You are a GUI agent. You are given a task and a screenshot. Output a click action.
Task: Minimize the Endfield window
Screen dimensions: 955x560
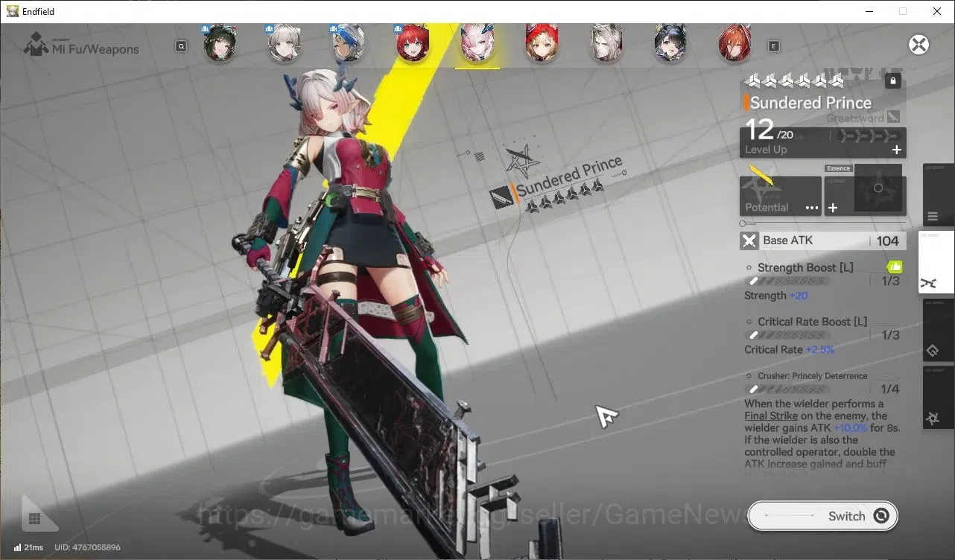[x=869, y=11]
